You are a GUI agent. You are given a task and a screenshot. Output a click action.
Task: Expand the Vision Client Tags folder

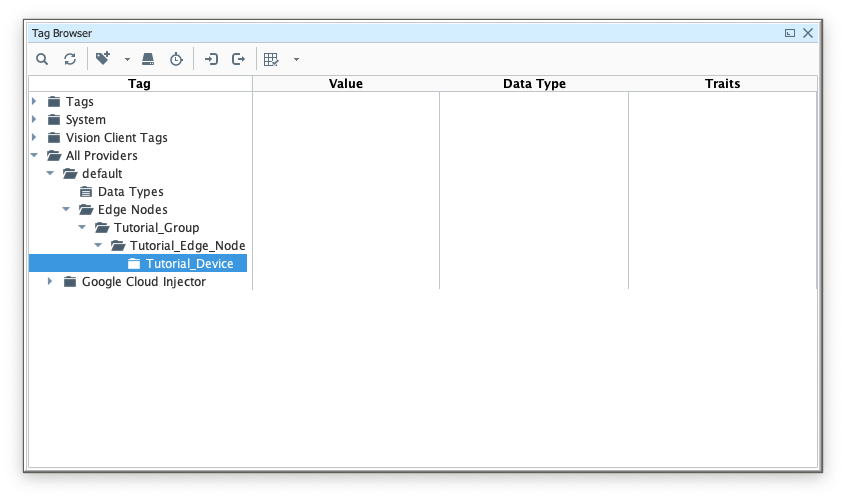34,138
